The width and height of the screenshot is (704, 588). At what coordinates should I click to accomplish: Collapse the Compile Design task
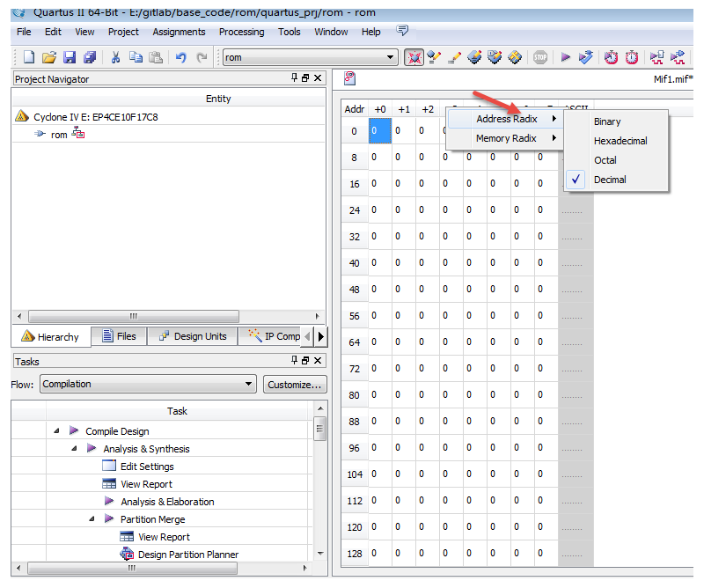(56, 430)
